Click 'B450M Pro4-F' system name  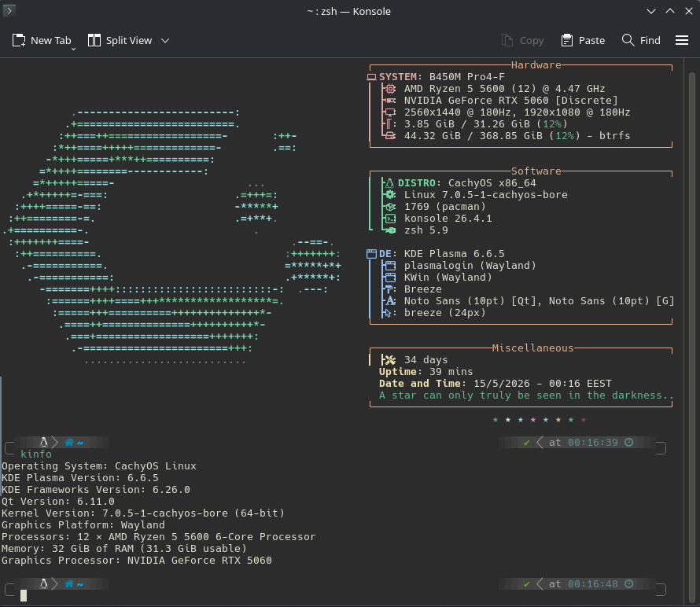pos(467,77)
